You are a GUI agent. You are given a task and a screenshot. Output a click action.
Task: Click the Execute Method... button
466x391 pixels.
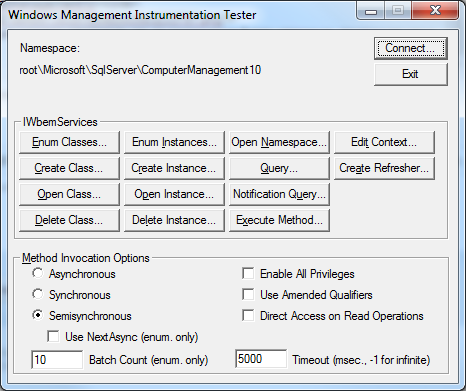click(x=279, y=220)
